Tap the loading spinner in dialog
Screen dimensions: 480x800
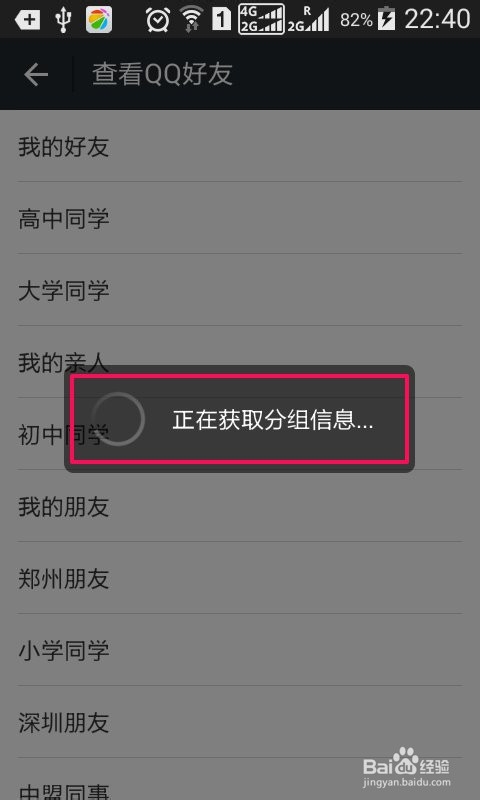pos(118,419)
